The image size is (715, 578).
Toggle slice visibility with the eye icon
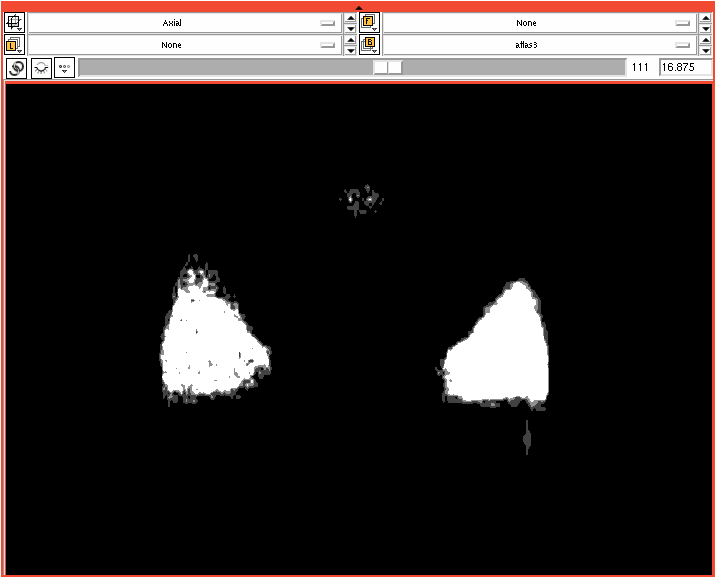point(41,68)
